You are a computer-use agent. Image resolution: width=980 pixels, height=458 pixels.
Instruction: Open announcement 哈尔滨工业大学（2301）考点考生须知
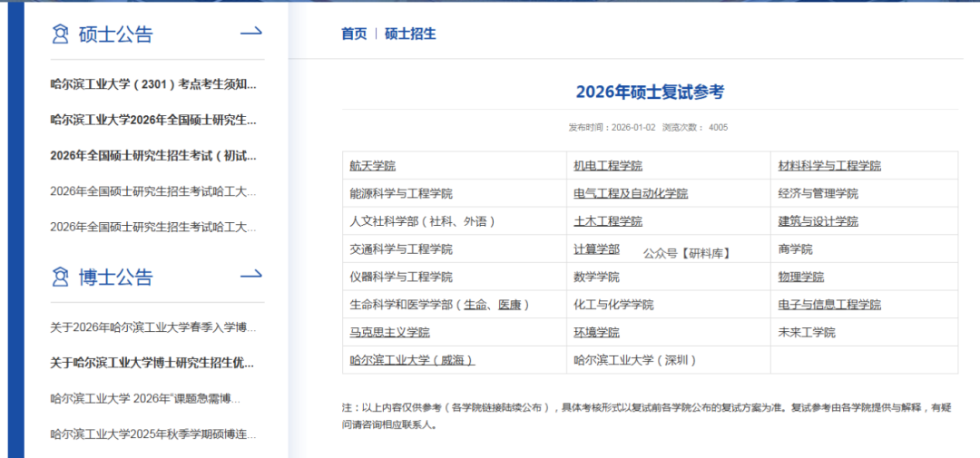tap(153, 84)
